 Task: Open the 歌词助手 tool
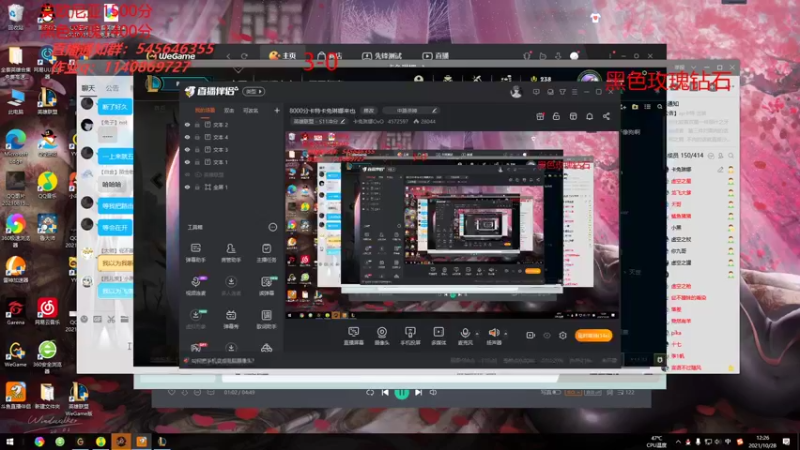[266, 319]
